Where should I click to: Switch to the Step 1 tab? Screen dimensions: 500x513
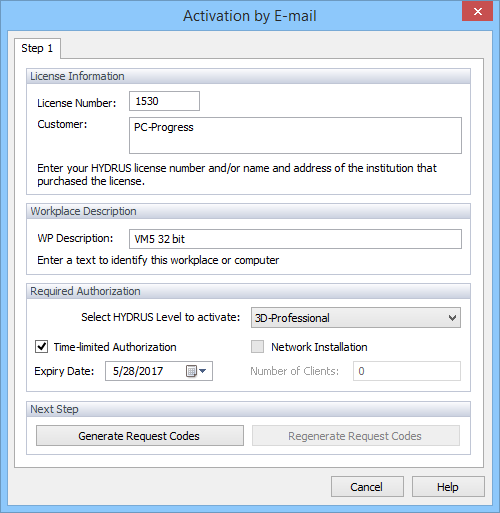(x=37, y=48)
